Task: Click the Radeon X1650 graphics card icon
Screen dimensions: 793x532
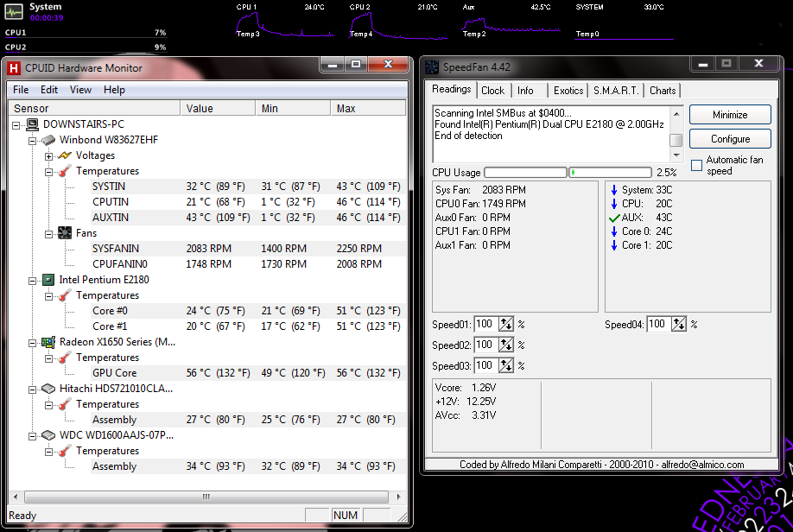Action: click(48, 342)
